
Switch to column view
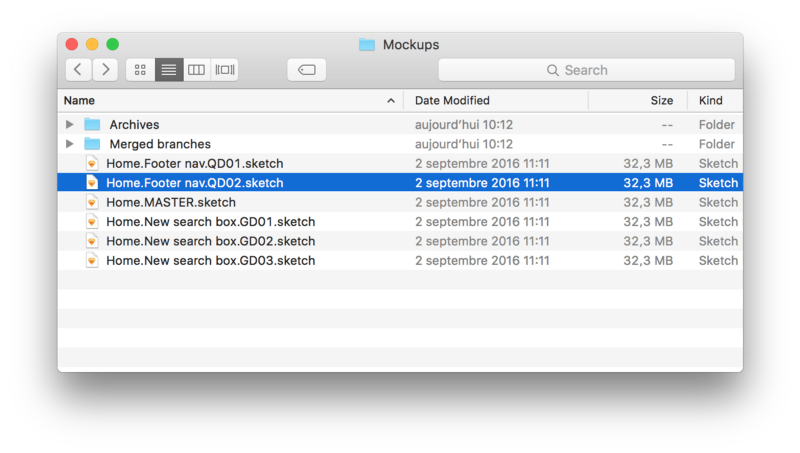coord(196,69)
